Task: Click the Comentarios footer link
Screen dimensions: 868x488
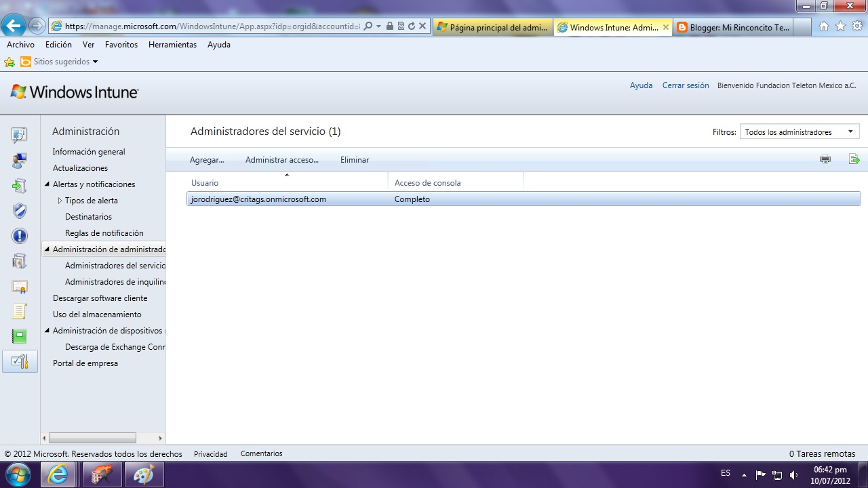Action: 261,454
